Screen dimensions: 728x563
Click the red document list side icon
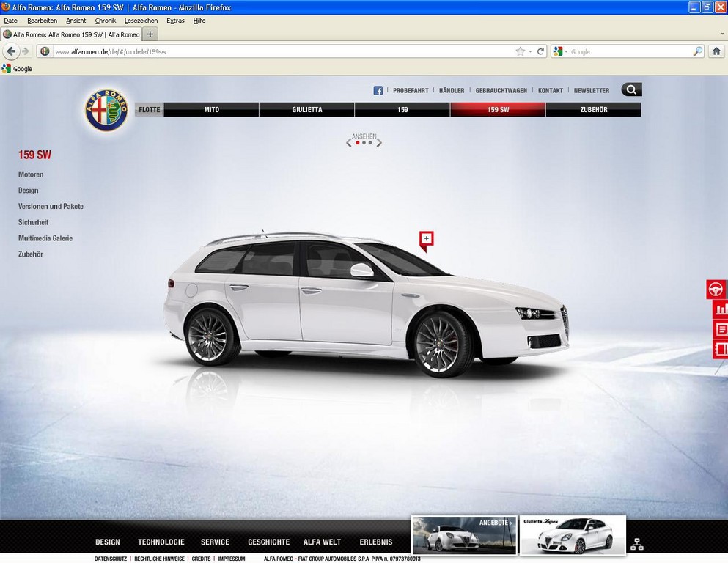pyautogui.click(x=720, y=329)
